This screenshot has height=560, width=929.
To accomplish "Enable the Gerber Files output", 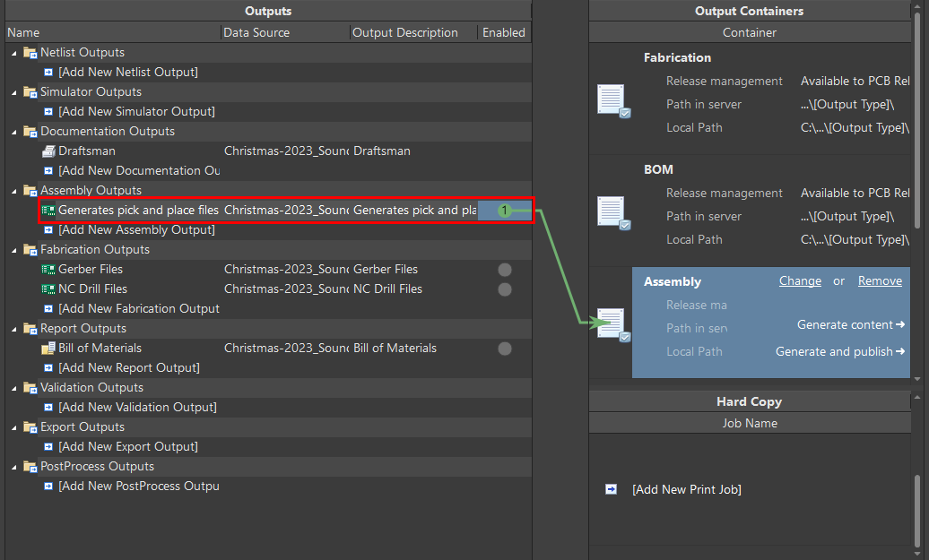I will (x=505, y=270).
